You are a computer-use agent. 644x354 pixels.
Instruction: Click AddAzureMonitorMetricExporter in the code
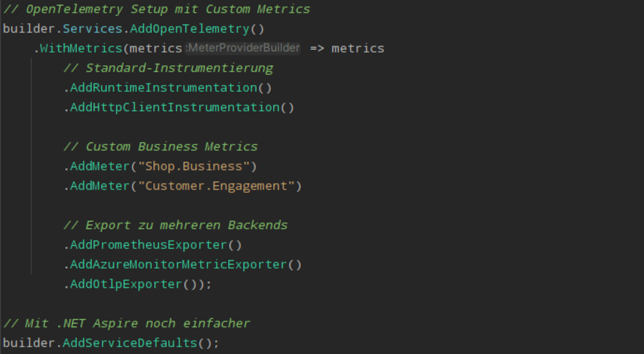pos(178,265)
